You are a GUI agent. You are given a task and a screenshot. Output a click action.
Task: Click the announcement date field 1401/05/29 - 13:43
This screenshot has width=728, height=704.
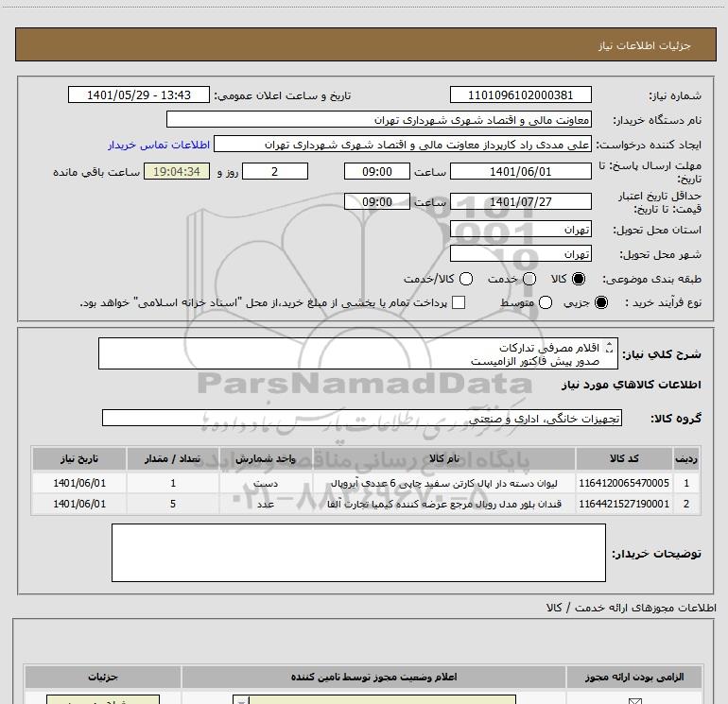point(139,94)
